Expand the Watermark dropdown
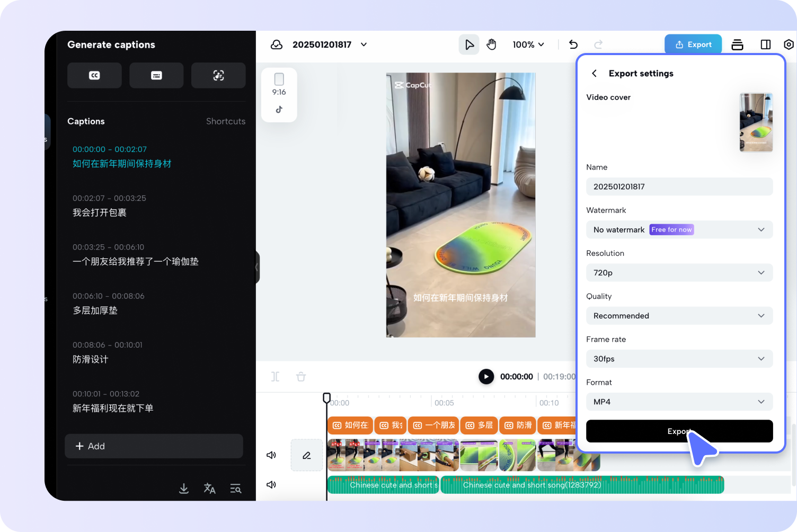This screenshot has height=532, width=797. pyautogui.click(x=679, y=229)
